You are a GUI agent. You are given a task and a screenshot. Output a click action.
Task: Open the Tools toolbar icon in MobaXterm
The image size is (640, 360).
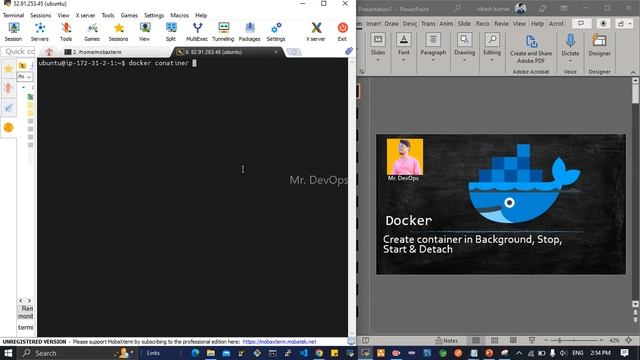(x=66, y=32)
